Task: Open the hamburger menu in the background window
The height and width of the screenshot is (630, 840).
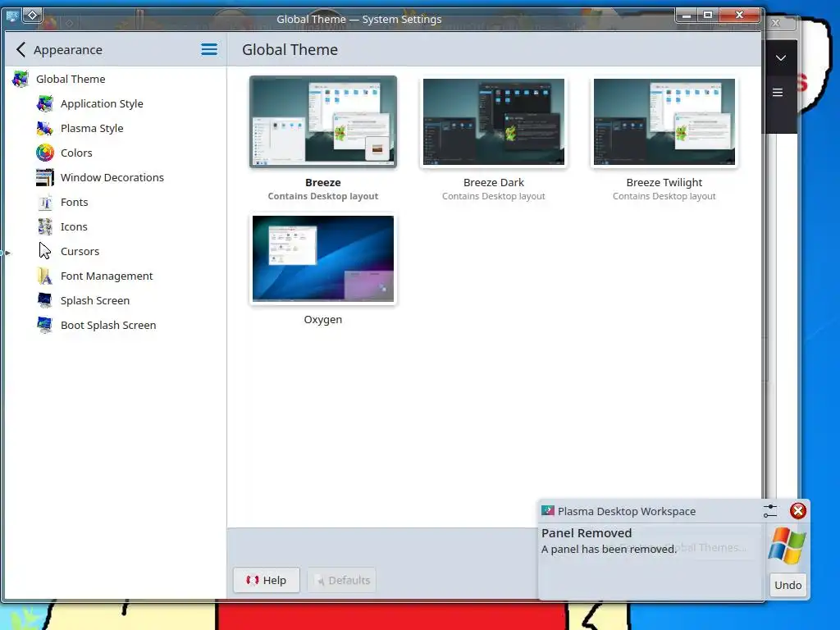Action: [x=778, y=93]
